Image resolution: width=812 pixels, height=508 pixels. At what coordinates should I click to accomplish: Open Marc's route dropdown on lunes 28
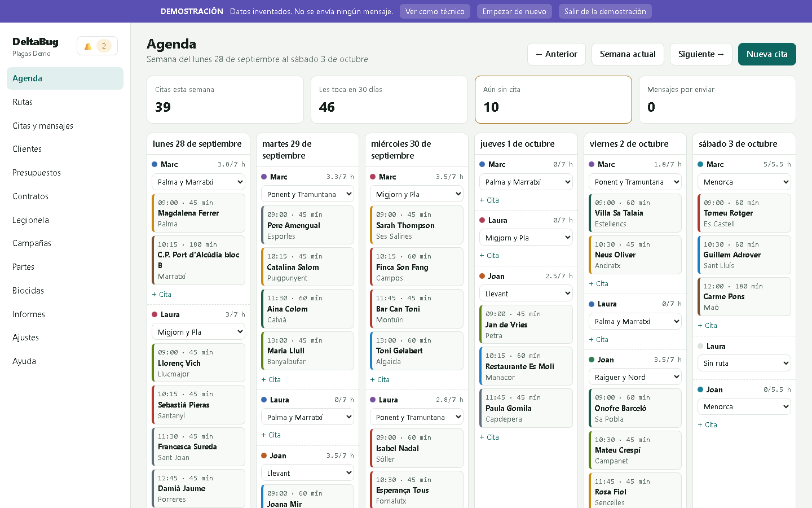198,182
